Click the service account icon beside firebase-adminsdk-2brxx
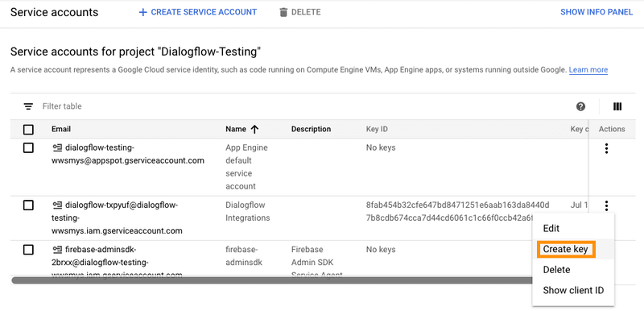Viewport: 644px width, 311px height. pos(57,250)
